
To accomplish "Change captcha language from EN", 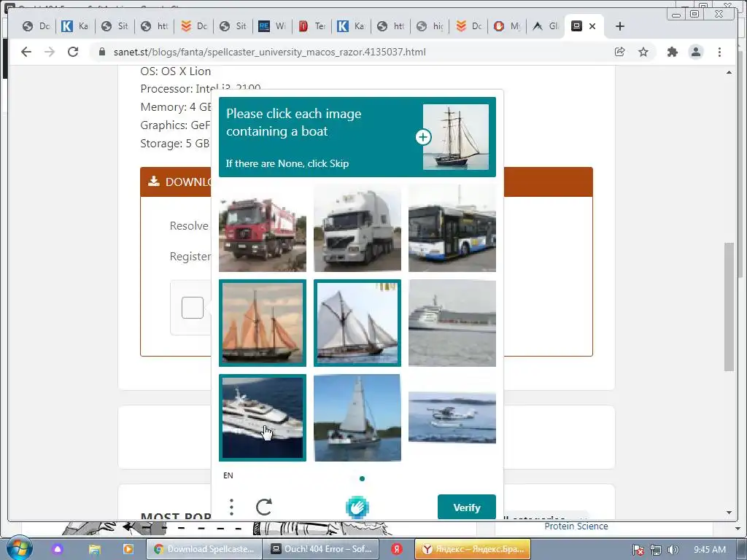I will tap(228, 475).
